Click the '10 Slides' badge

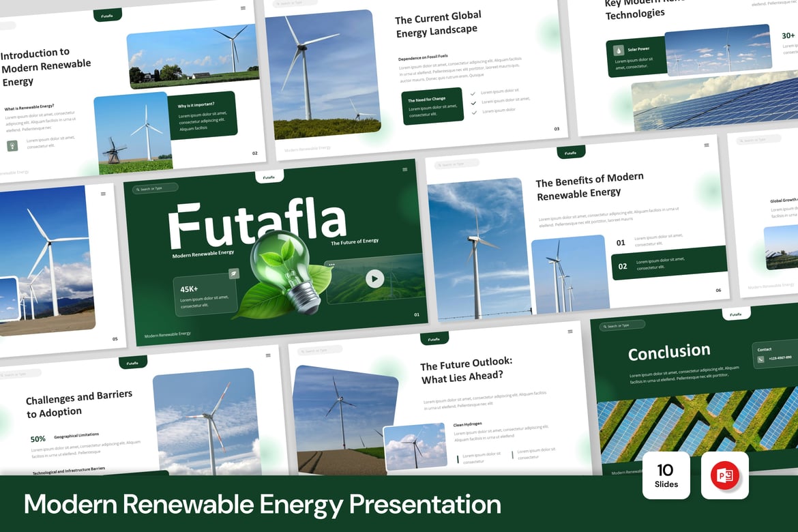coord(666,475)
